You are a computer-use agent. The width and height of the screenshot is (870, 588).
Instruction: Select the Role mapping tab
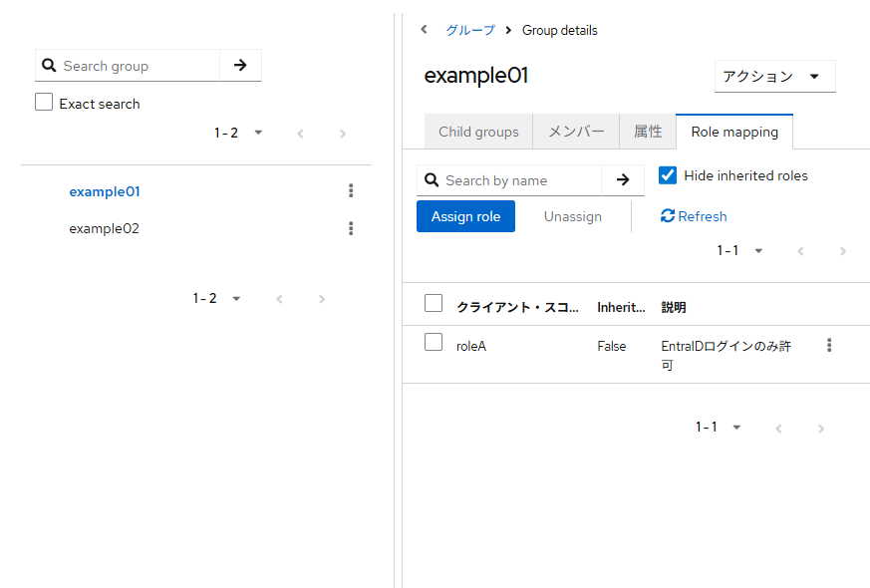click(x=734, y=132)
